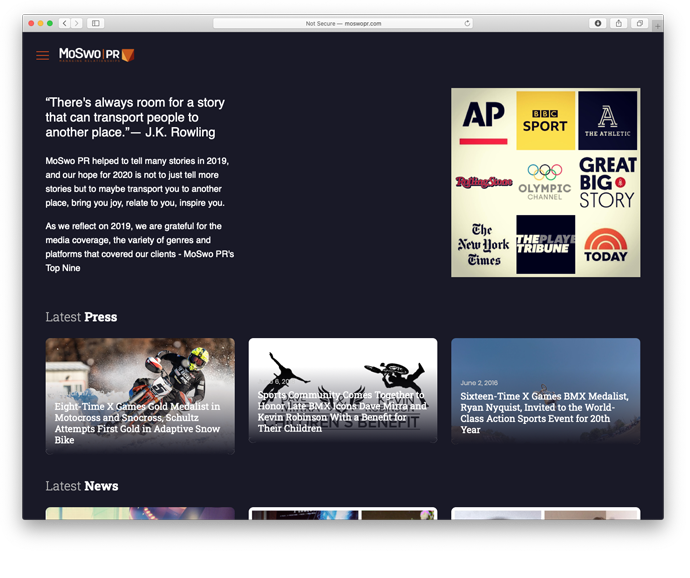The image size is (690, 578).
Task: Minimize Safari with the yellow button
Action: 40,23
